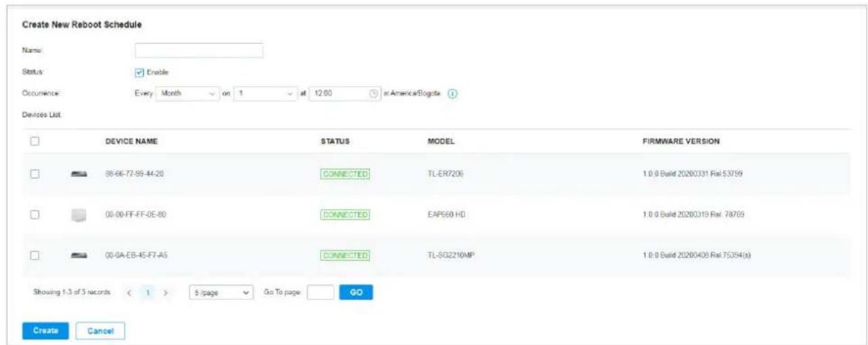Tick the select-all devices header checkbox

click(x=36, y=142)
